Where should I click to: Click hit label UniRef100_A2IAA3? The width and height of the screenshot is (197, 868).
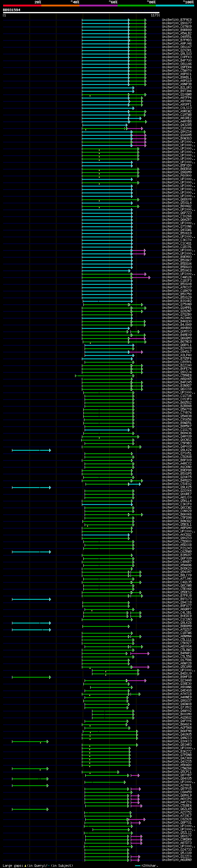coord(177,318)
